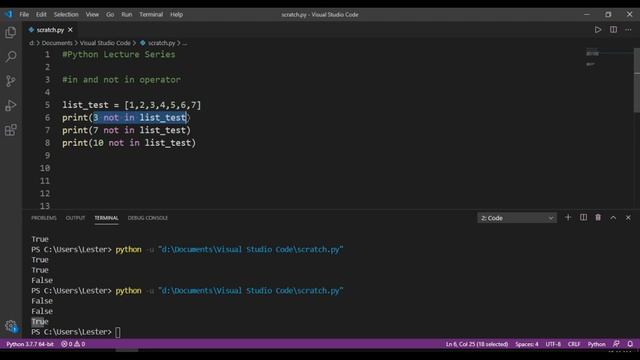Click highlighted 'True' terminal output
Screen dimensions: 640x360
click(x=40, y=322)
